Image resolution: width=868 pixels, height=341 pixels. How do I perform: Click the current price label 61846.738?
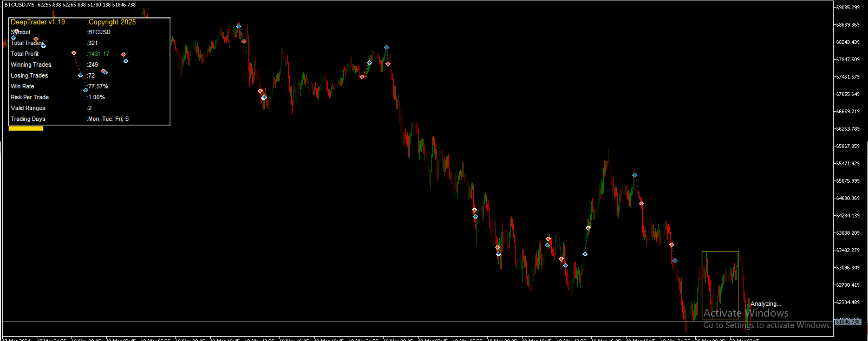click(x=848, y=321)
